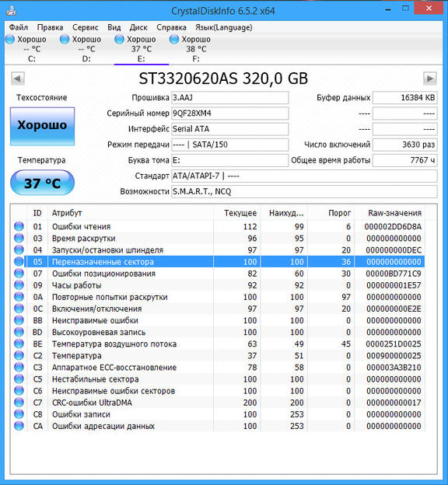Click the next disk arrow icon
Viewport: 448px width, 485px height.
click(430, 79)
